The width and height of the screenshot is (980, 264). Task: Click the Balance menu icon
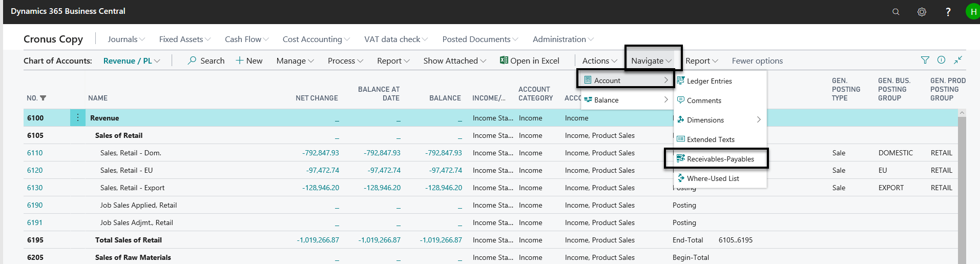(x=588, y=99)
